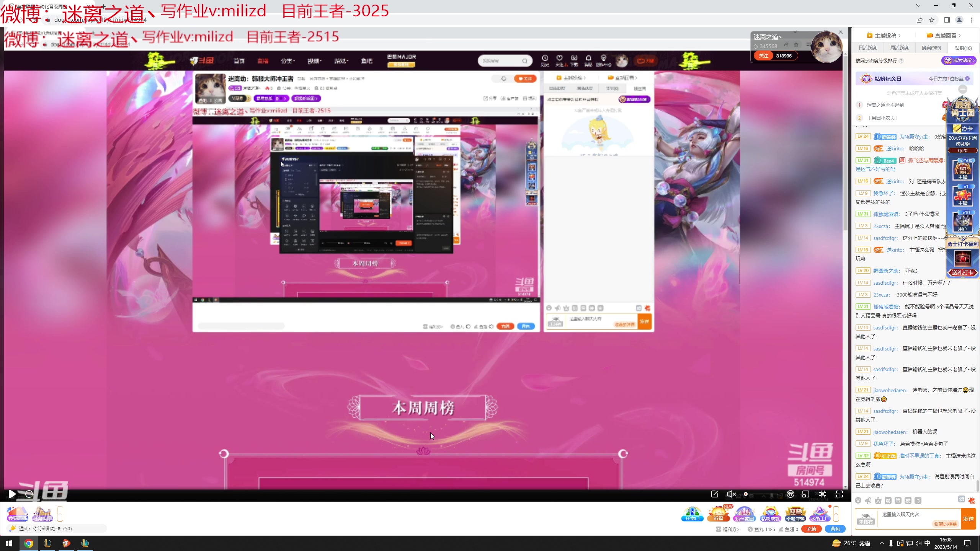Open the mini-window picture-in-picture icon
The width and height of the screenshot is (980, 551).
tap(806, 494)
